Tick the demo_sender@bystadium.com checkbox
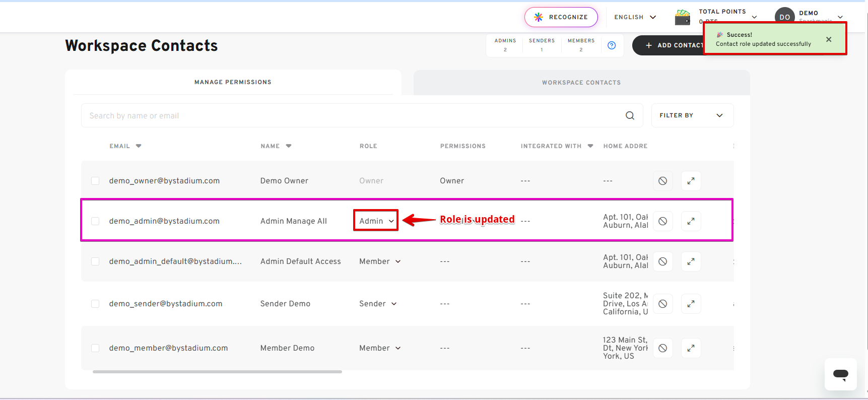Screen dimensions: 868x400 coord(95,304)
